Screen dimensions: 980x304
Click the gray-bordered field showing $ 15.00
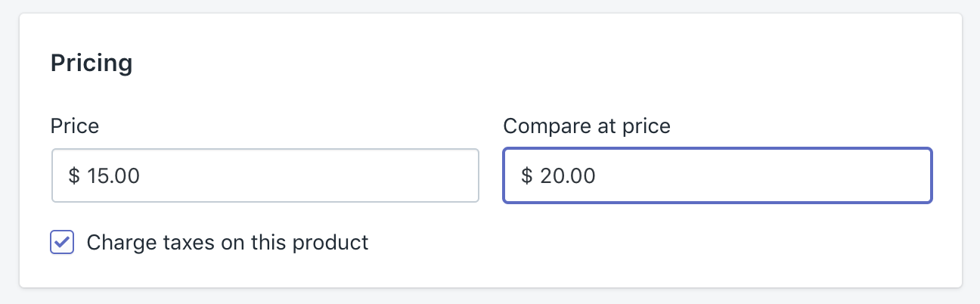tap(265, 175)
